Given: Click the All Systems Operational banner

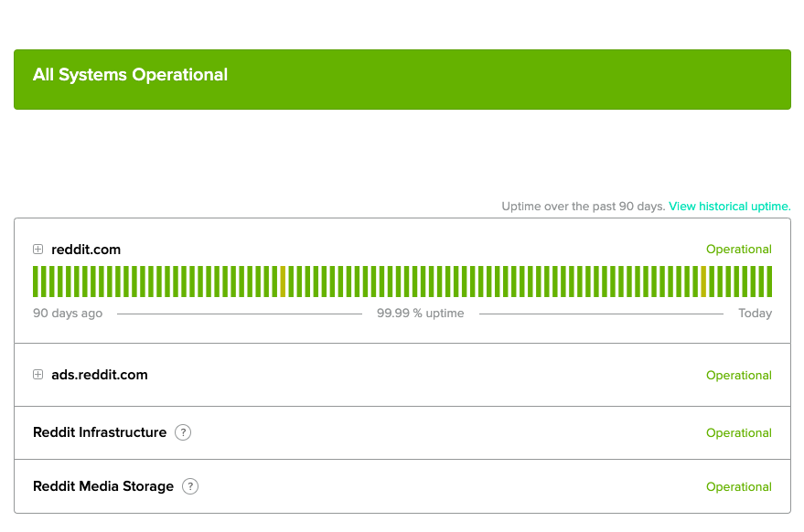Looking at the screenshot, I should (x=402, y=80).
